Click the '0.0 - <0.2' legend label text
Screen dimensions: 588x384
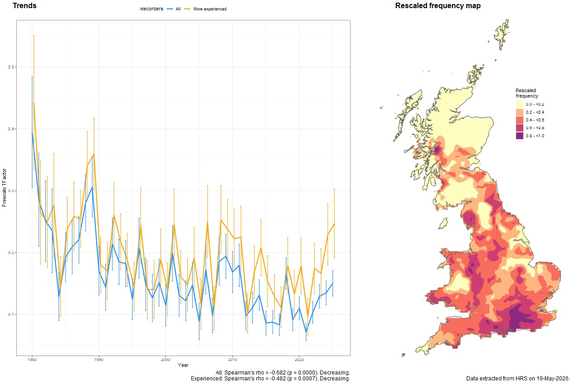(535, 104)
